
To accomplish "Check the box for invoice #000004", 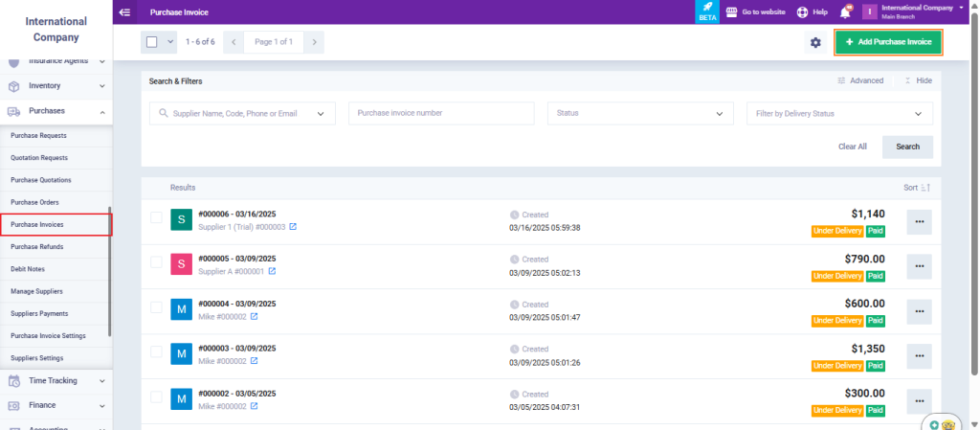I will click(x=156, y=306).
